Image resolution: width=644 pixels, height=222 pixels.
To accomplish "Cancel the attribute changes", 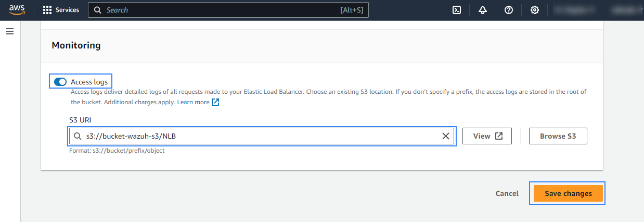I will point(507,193).
